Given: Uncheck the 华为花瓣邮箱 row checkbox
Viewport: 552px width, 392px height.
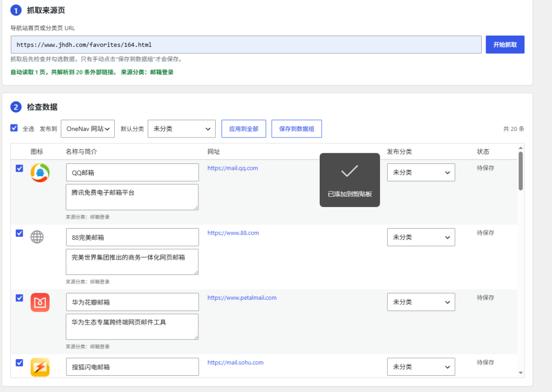Looking at the screenshot, I should 19,298.
